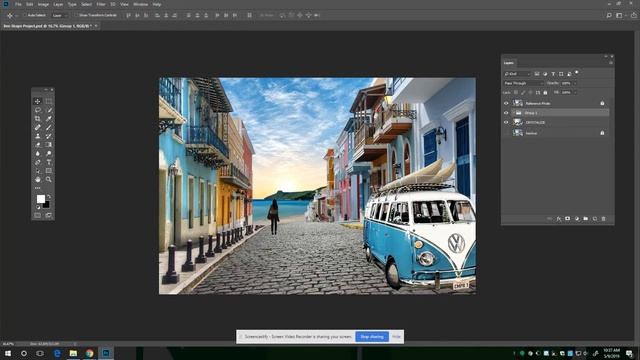640x360 pixels.
Task: Hide the Group 1 layer group
Action: [x=506, y=113]
